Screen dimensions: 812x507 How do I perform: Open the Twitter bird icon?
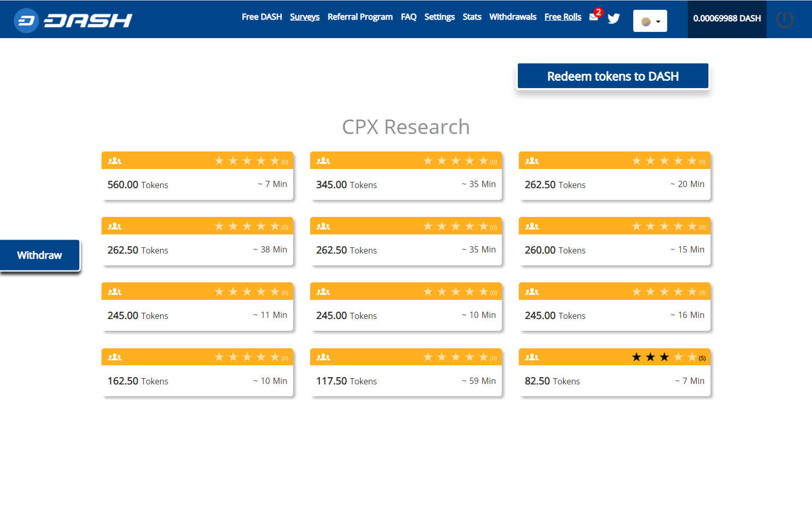(614, 19)
